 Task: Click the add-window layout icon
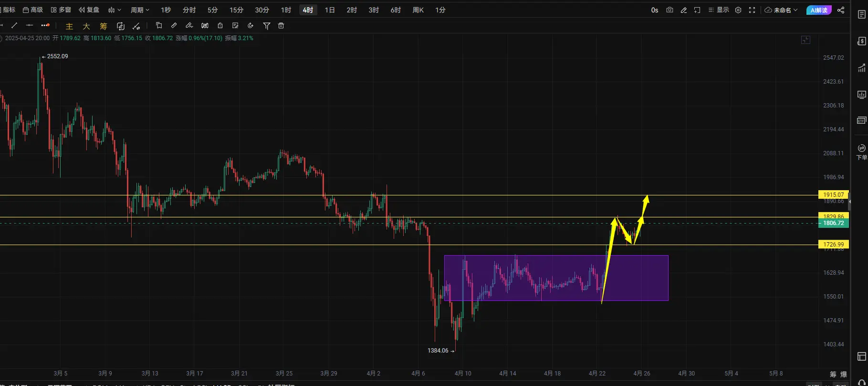pos(697,10)
